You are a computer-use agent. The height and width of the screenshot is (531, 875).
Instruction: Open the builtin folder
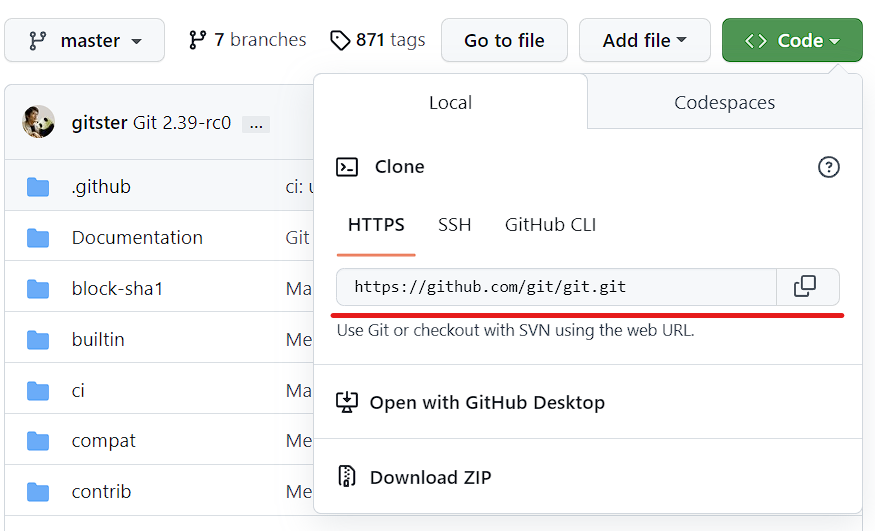(x=98, y=340)
